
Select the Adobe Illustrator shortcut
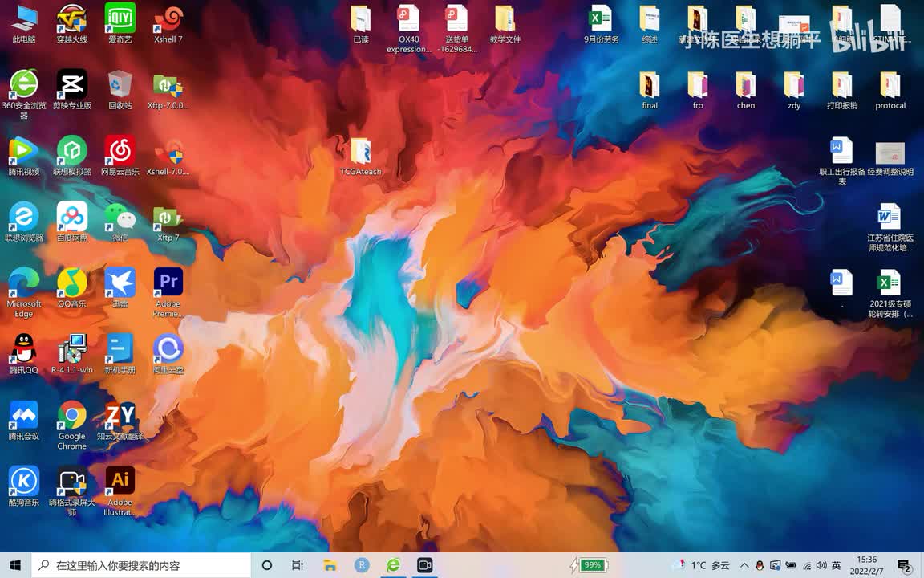point(120,490)
